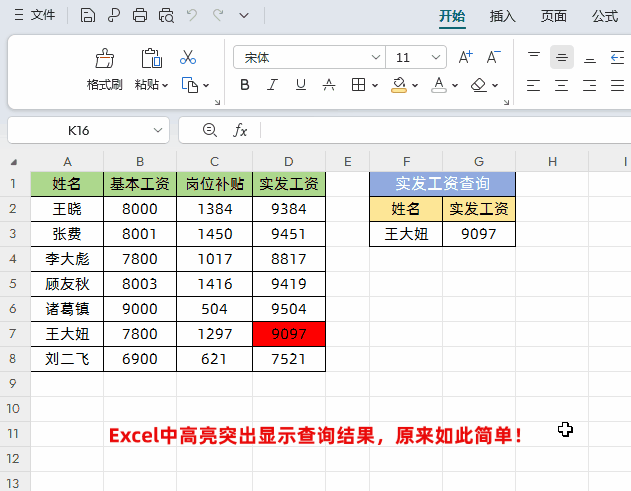The width and height of the screenshot is (631, 491).
Task: Expand the Name Box dropdown next to K16
Action: click(158, 130)
